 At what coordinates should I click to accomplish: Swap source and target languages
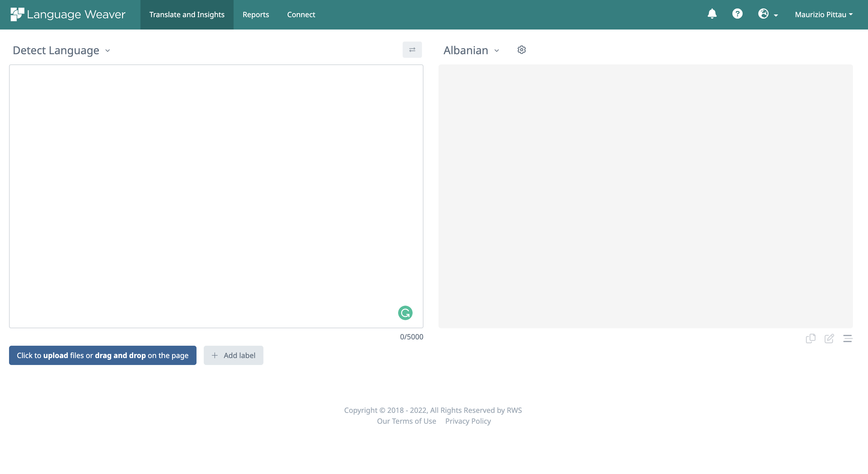[412, 50]
